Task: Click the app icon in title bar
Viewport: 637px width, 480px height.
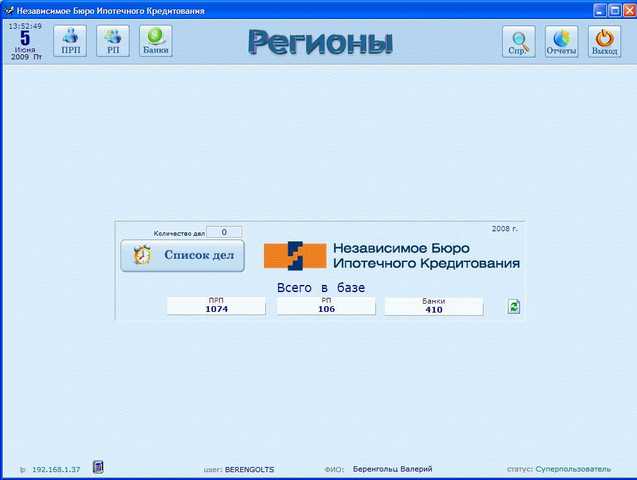Action: tap(9, 10)
